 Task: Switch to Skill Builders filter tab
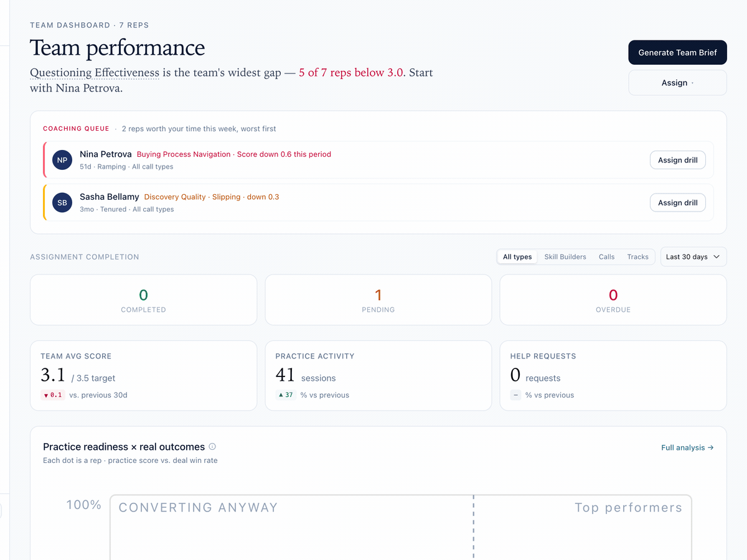click(x=565, y=257)
